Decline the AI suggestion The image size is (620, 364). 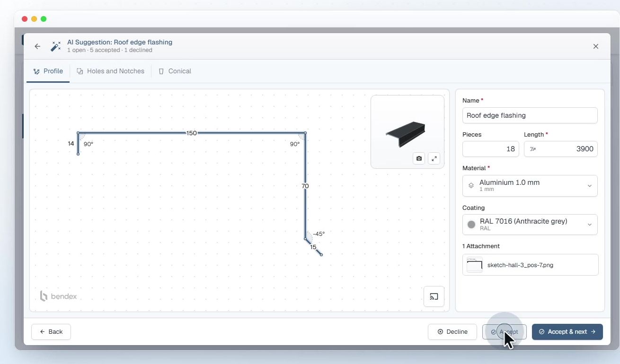pos(452,332)
